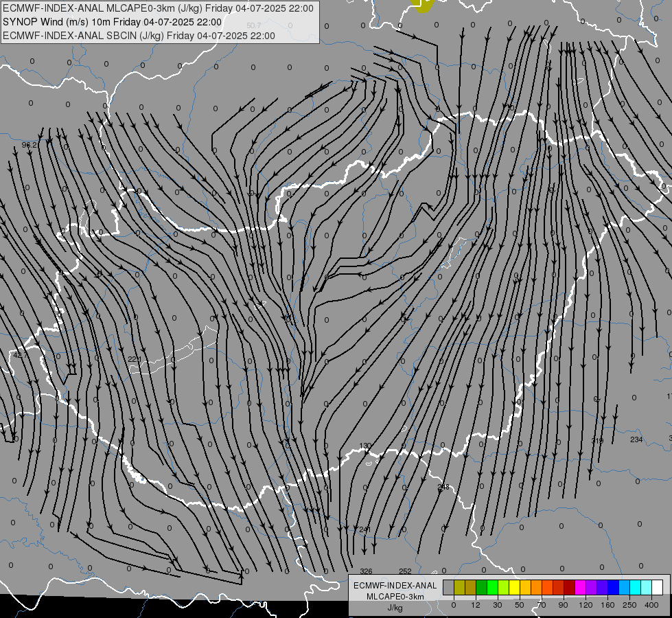Select the olive-yellow legend swatch
672x618 pixels.
[459, 588]
